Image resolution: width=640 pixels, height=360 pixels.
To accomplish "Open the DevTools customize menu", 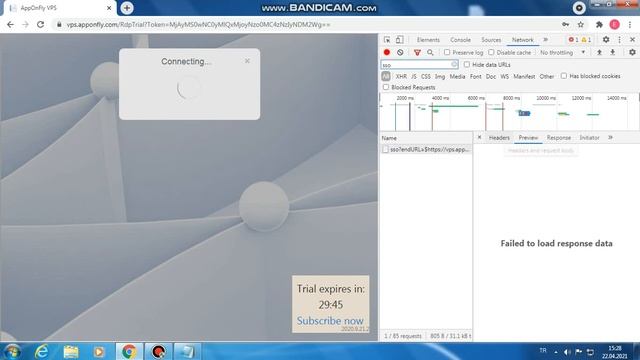I will click(619, 40).
